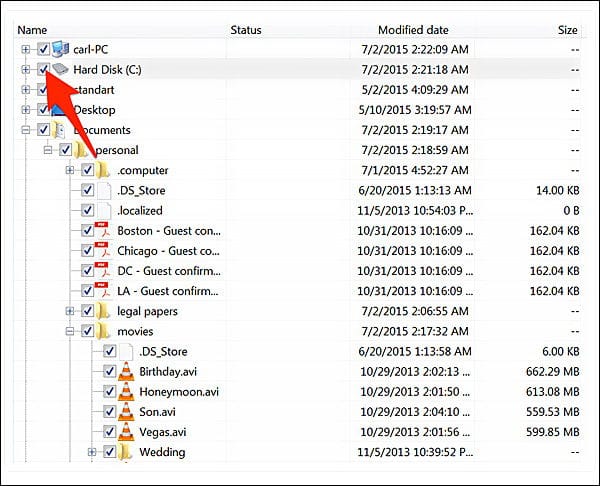Click the date 5/10/2015 3:19:57 AM
600x486 pixels.
[x=415, y=110]
